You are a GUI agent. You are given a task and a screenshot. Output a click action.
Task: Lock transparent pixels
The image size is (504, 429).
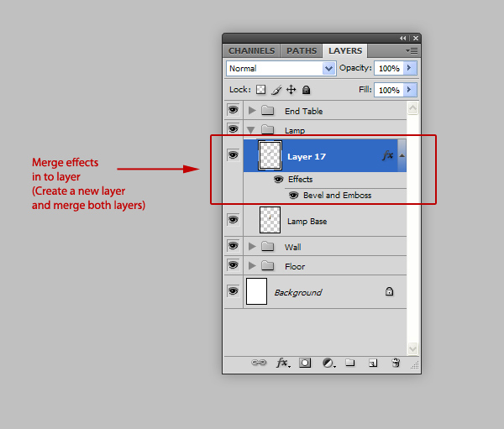(x=260, y=90)
